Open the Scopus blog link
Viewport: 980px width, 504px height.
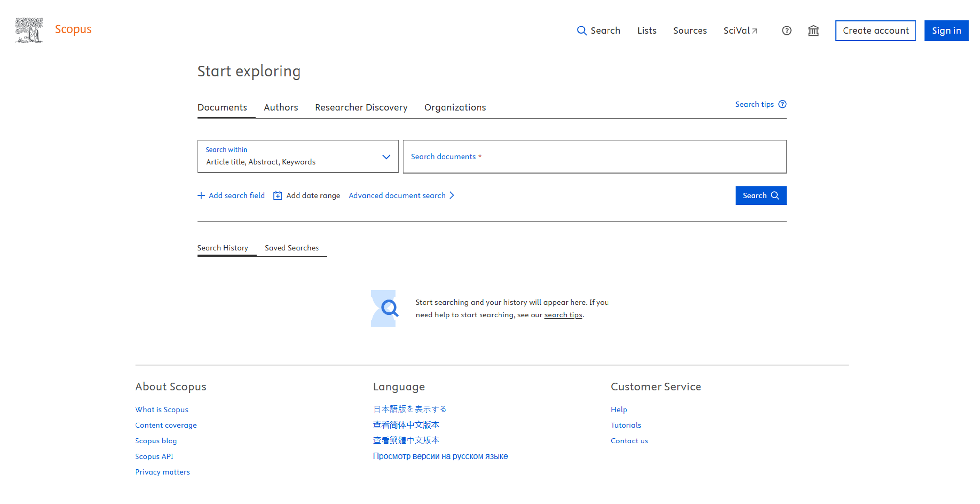pos(155,441)
